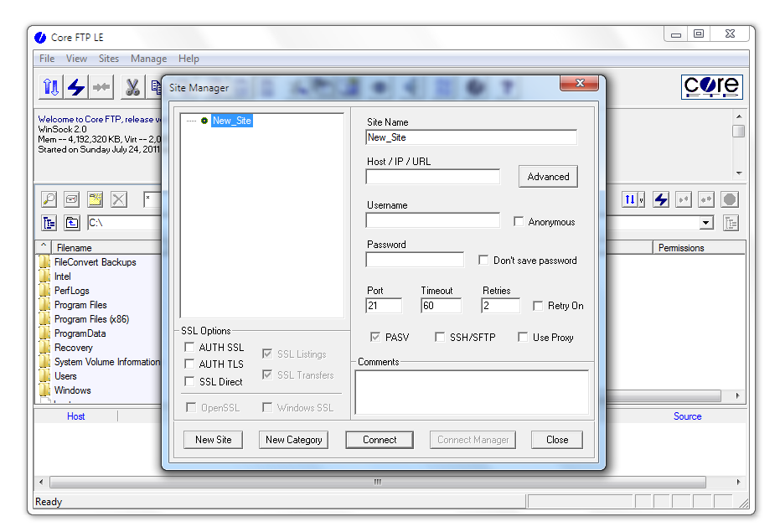
Task: Open the remote path dropdown arrow
Action: coord(706,223)
